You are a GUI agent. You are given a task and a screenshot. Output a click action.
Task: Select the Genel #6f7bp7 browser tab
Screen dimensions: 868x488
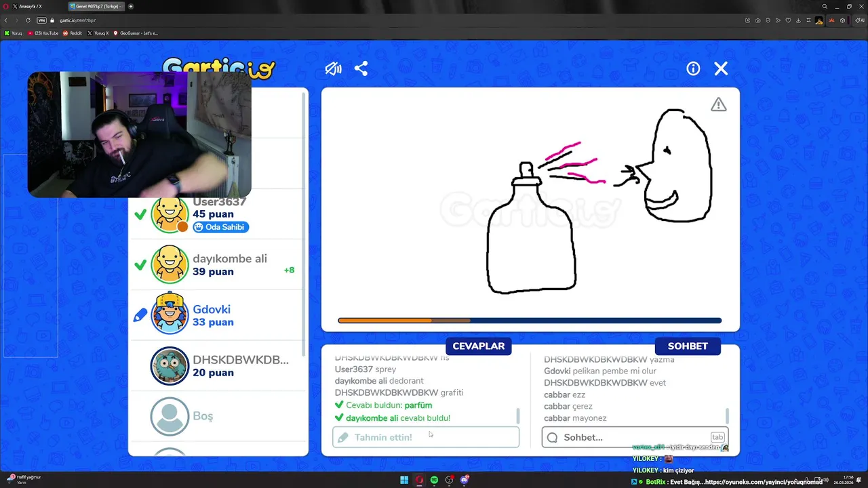click(96, 6)
